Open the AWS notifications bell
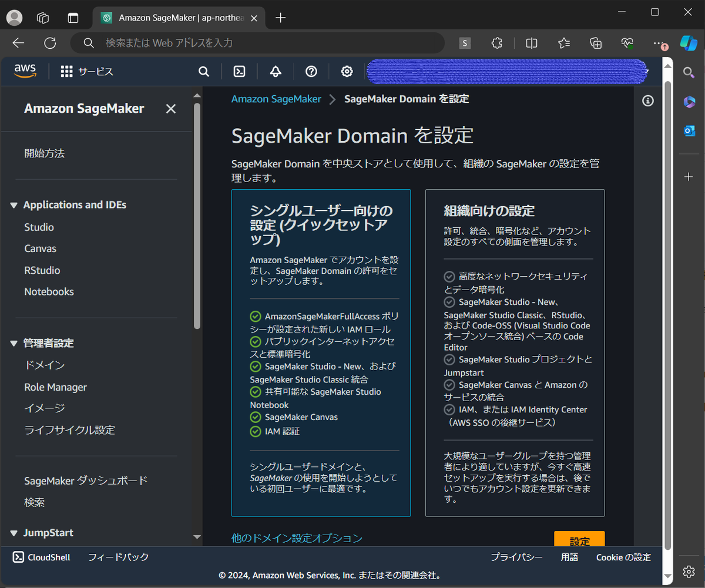 pyautogui.click(x=276, y=72)
